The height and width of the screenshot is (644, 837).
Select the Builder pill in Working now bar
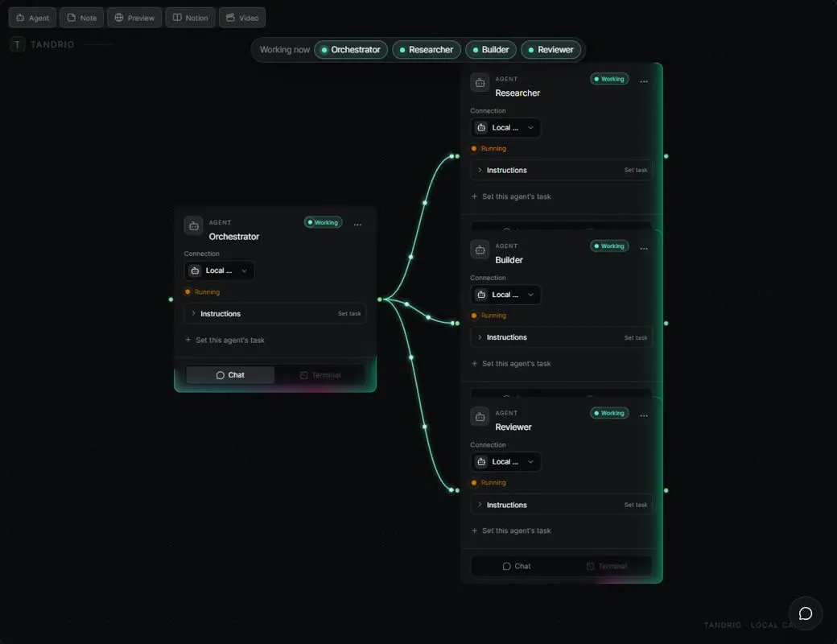coord(491,50)
